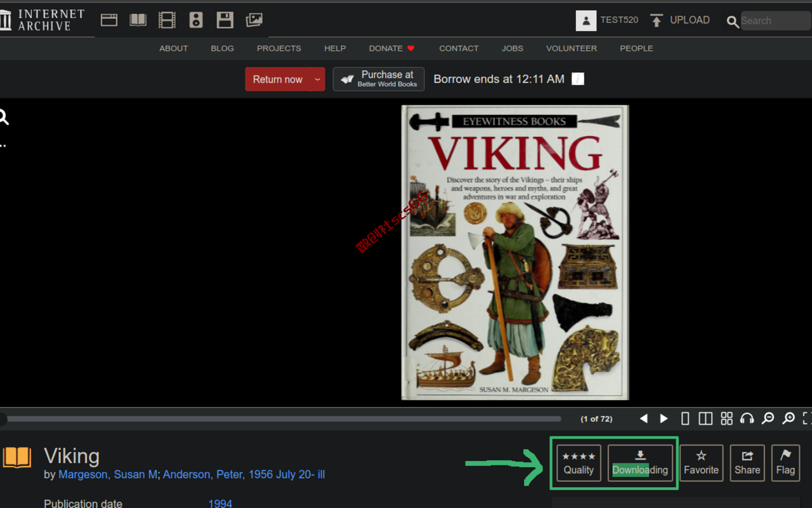Screen dimensions: 812x508
Task: Expand the Return now dropdown arrow
Action: point(318,79)
